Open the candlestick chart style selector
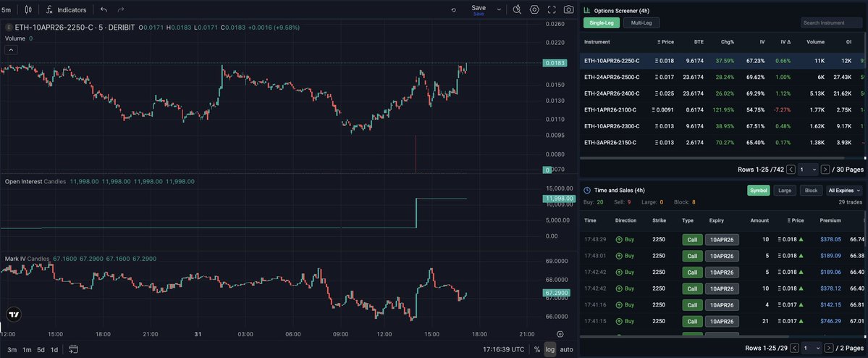This screenshot has height=358, width=868. tap(28, 10)
